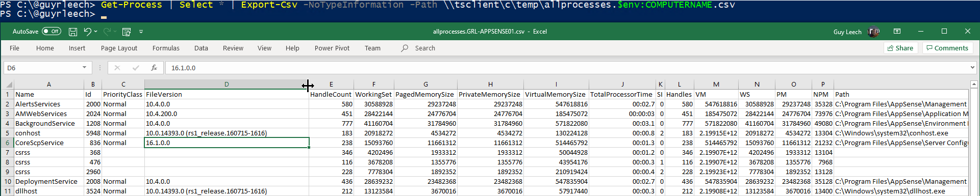Open Customize Quick Access Toolbar dropdown
Image resolution: width=980 pixels, height=196 pixels.
coord(141,32)
